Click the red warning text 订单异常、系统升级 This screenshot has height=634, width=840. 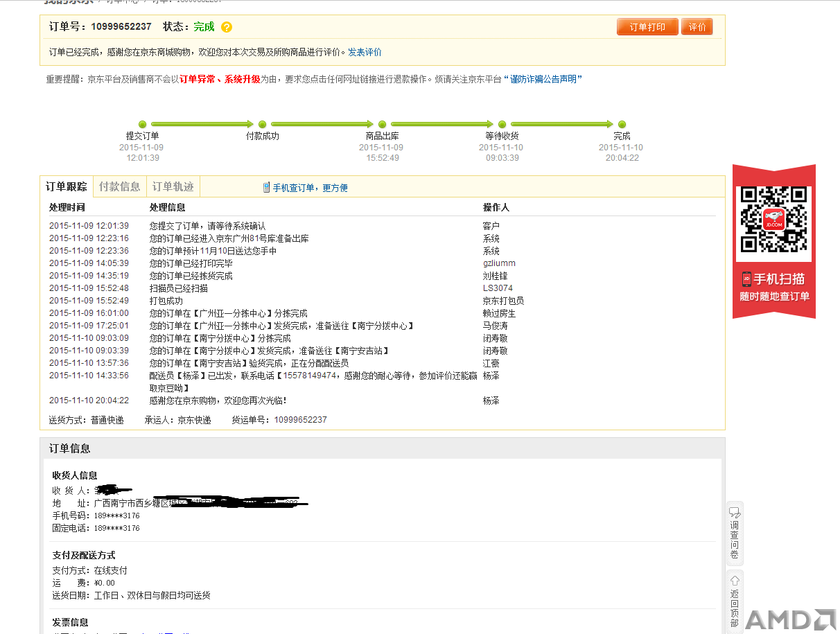(220, 79)
